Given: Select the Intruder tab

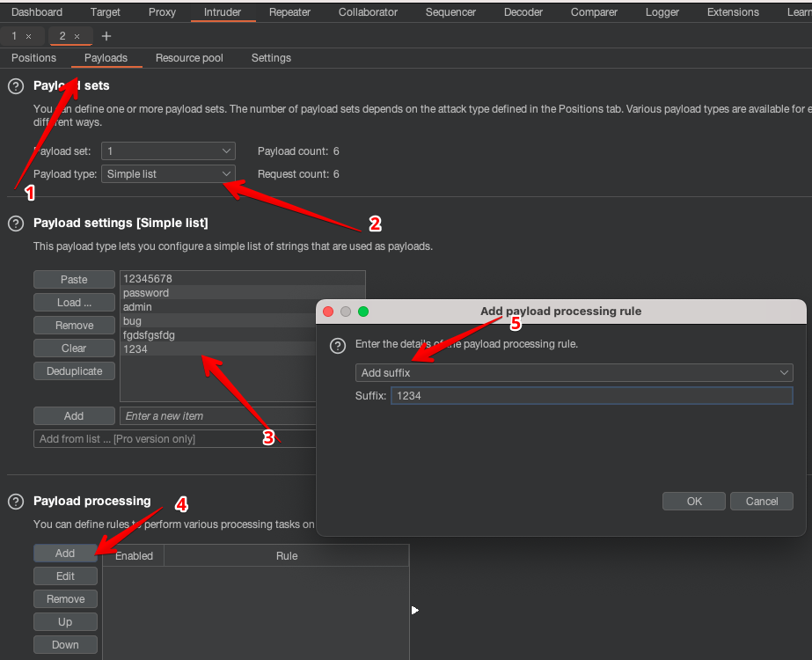Looking at the screenshot, I should click(x=223, y=12).
